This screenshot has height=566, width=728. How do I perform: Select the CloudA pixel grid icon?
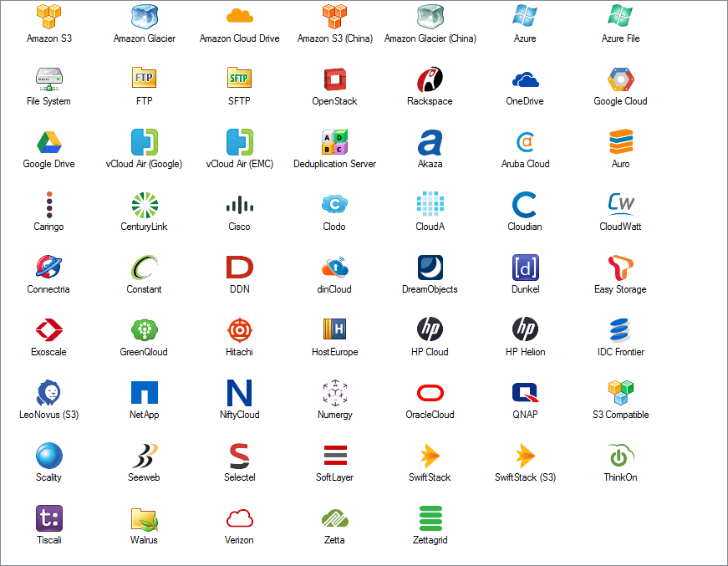(430, 204)
